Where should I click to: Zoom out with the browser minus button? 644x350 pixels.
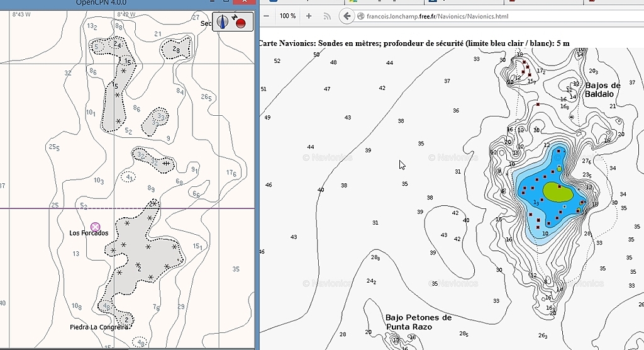point(266,16)
